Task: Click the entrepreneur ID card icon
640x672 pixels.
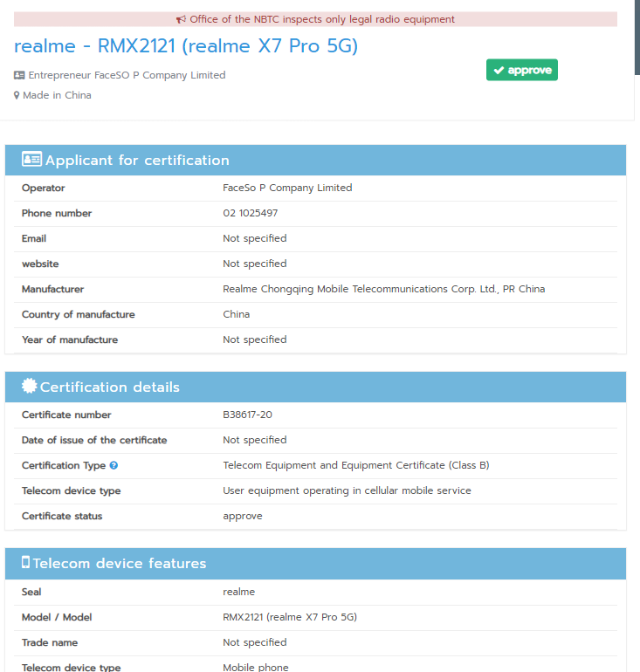Action: (19, 75)
